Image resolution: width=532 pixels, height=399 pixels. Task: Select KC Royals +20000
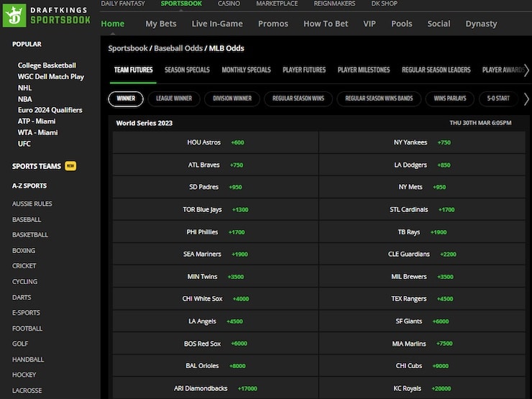(422, 388)
